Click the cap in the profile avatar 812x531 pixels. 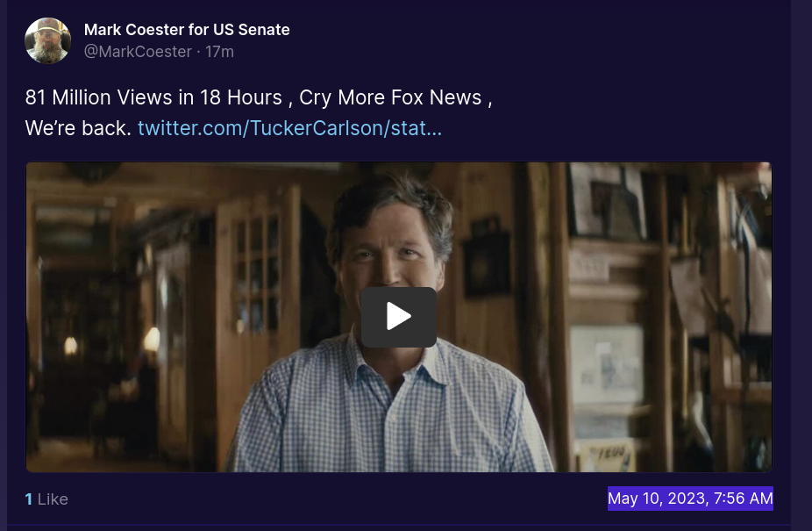(x=47, y=26)
